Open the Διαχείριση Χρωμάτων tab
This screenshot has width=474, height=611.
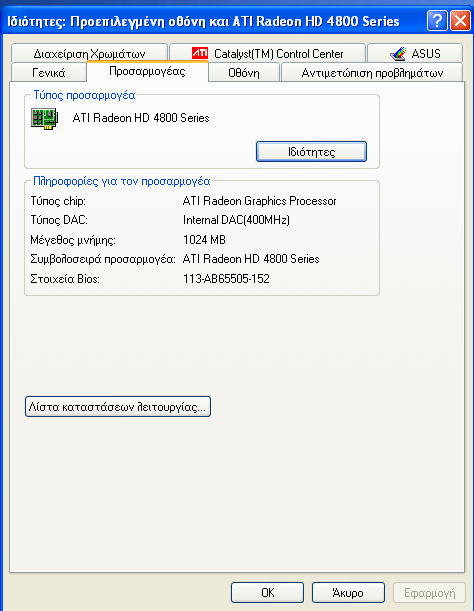pos(89,53)
